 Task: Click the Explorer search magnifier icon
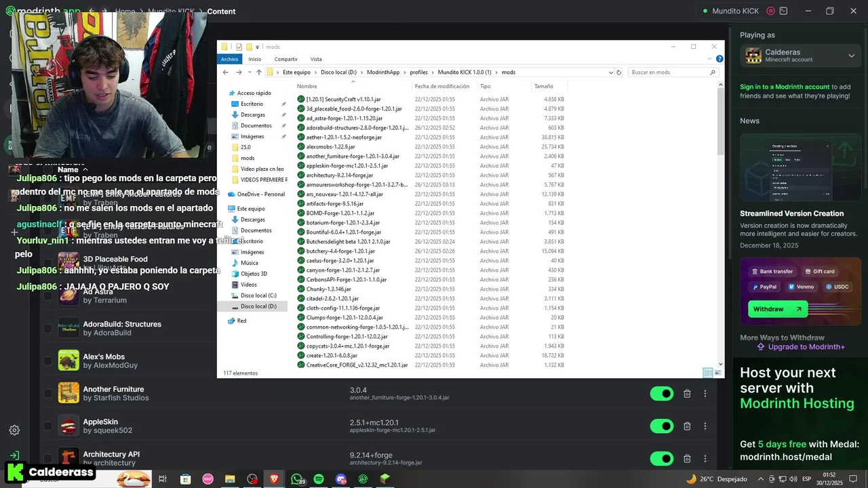coord(713,73)
